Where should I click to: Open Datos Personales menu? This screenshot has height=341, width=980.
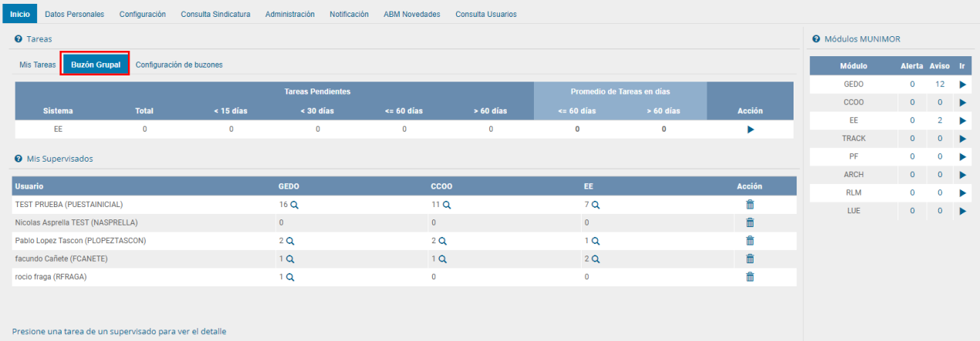click(75, 14)
